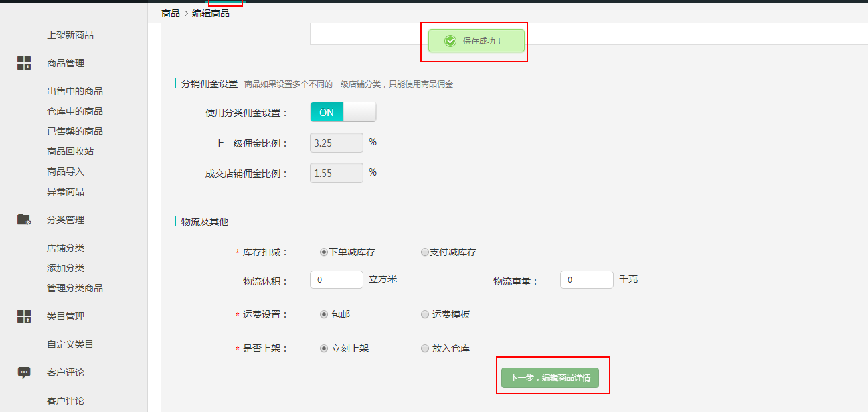868x412 pixels.
Task: Pick the 包邮 free shipping option
Action: tap(324, 314)
